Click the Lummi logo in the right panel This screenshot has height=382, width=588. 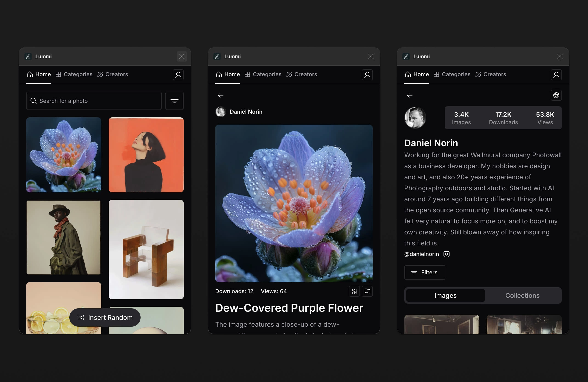tap(406, 56)
